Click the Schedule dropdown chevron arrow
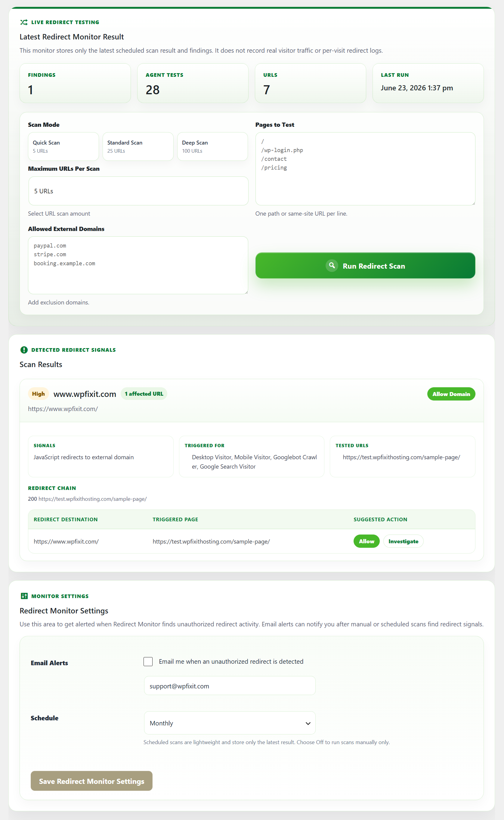504x820 pixels. [308, 723]
